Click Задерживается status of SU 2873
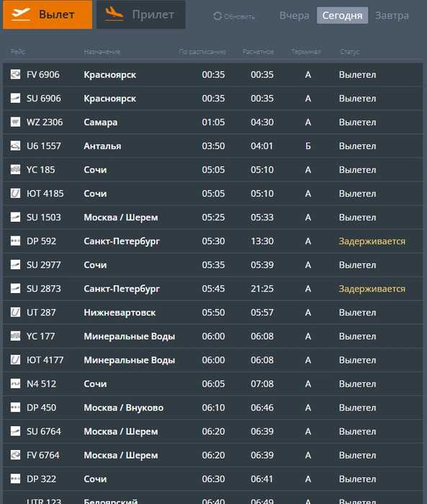This screenshot has height=504, width=427. pos(372,289)
